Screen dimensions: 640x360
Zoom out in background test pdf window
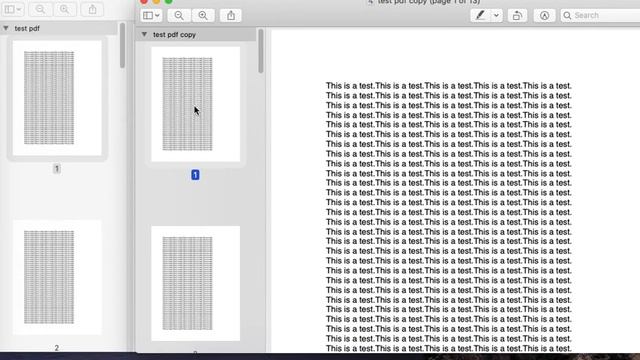(x=40, y=9)
